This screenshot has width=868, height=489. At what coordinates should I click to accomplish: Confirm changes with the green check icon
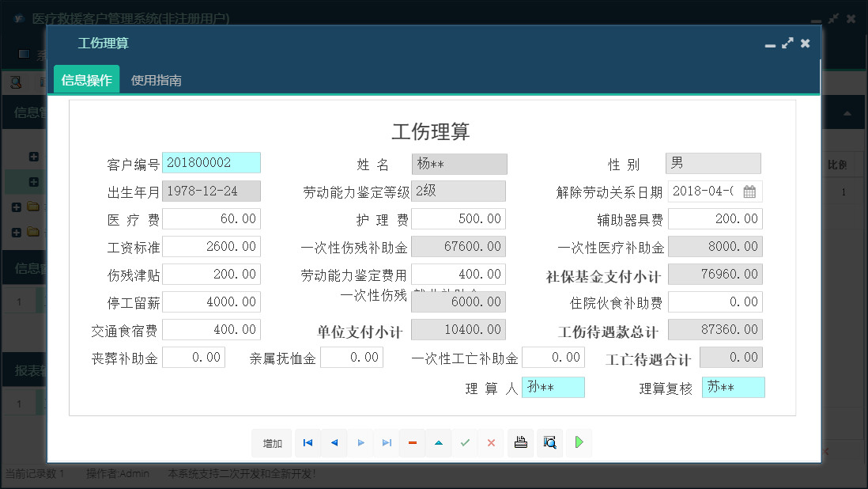(x=465, y=443)
